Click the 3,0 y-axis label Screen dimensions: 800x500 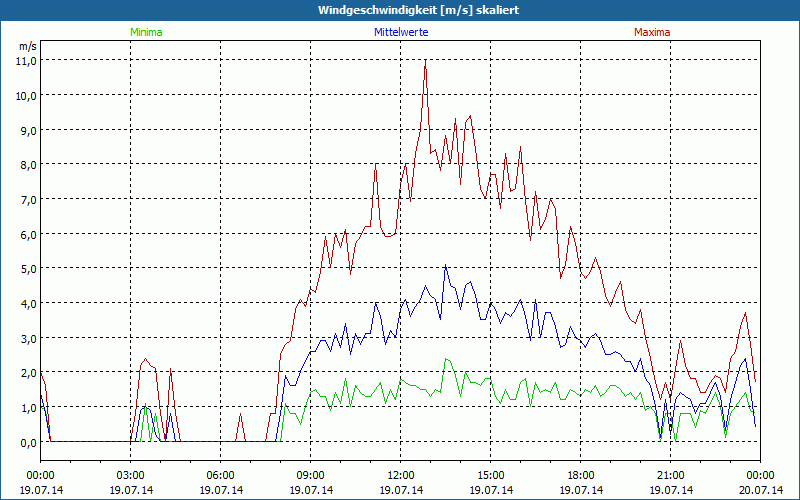tap(30, 338)
